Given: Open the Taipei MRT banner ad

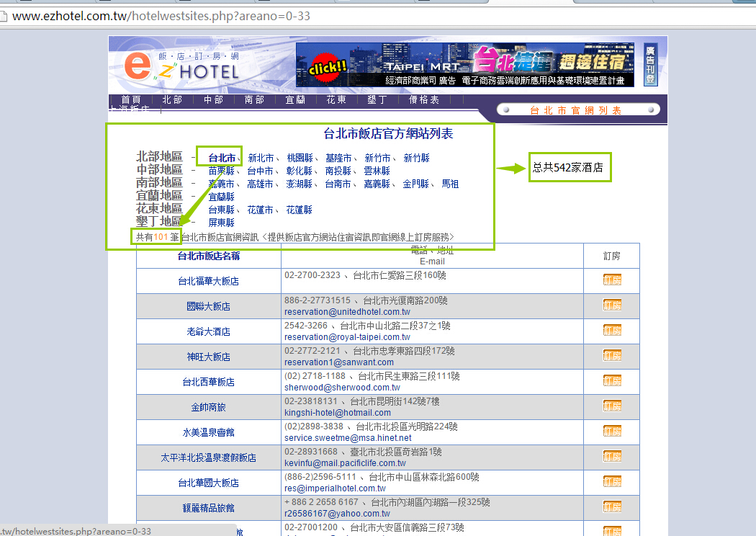Looking at the screenshot, I should pyautogui.click(x=465, y=65).
